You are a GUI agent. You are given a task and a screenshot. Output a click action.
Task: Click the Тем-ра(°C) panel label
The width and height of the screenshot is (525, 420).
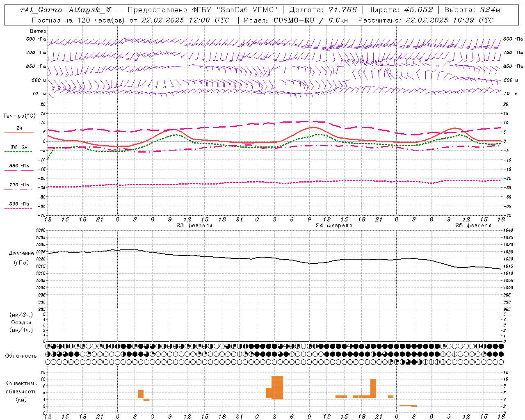point(19,116)
